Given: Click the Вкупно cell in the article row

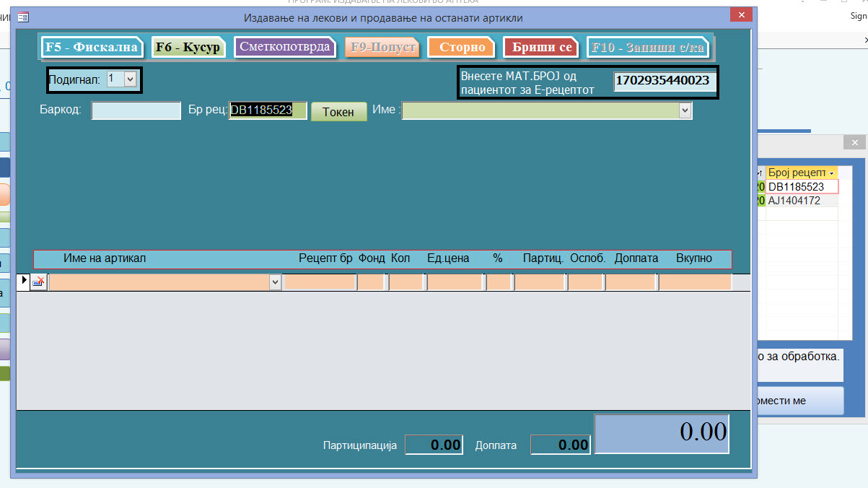Looking at the screenshot, I should click(x=695, y=282).
